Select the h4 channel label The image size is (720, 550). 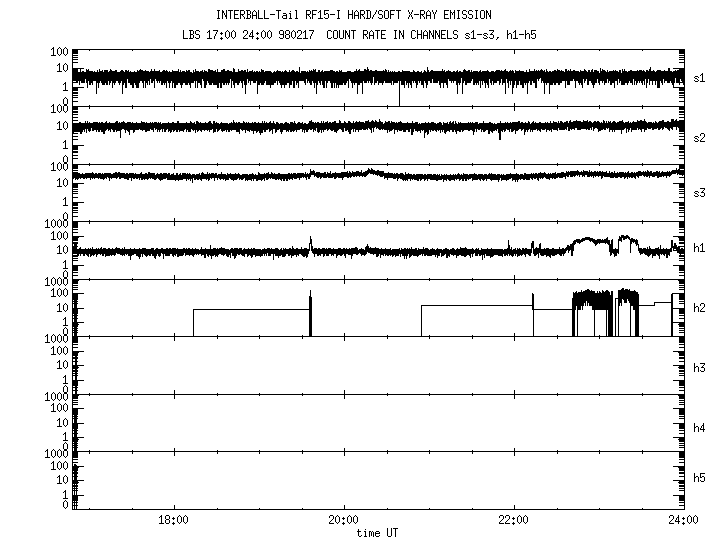tap(700, 427)
